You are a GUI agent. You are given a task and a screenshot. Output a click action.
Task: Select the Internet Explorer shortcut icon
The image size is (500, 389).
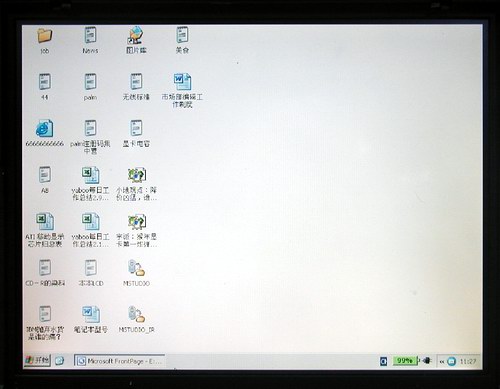pos(44,128)
